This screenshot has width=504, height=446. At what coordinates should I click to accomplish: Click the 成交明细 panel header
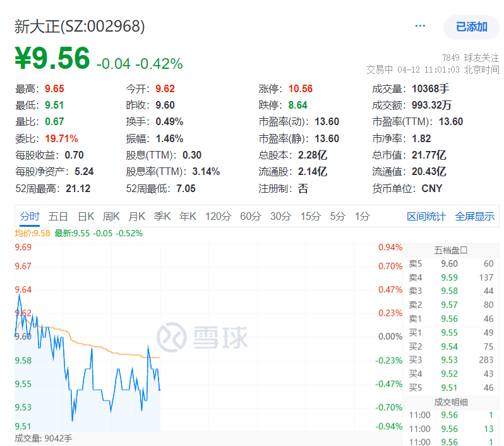(x=451, y=402)
